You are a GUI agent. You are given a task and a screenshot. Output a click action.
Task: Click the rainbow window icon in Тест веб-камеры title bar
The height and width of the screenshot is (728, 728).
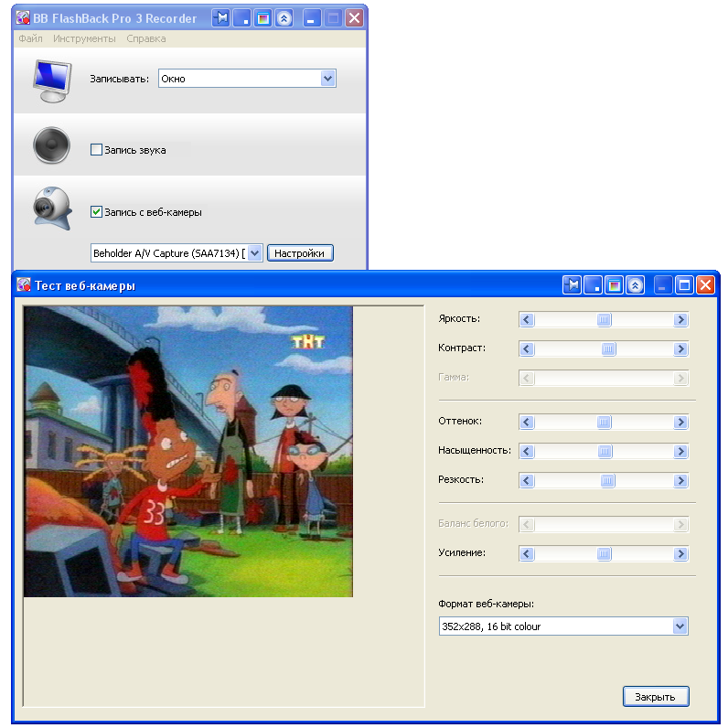tap(614, 285)
